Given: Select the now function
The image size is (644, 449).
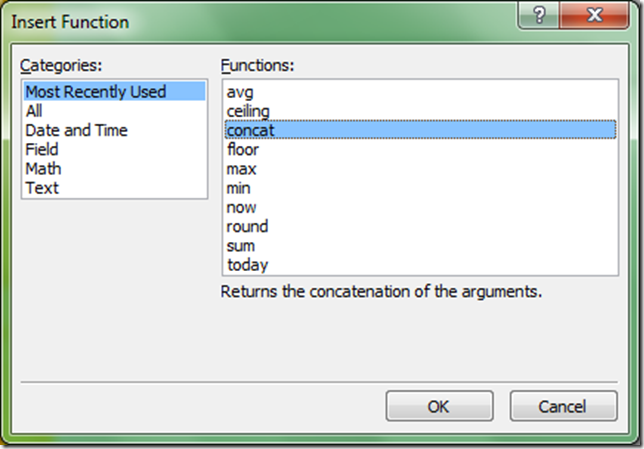Looking at the screenshot, I should click(241, 207).
